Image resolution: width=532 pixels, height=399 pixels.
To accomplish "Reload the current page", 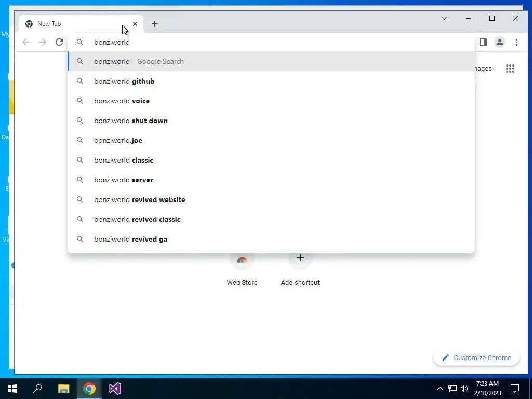I will [59, 42].
